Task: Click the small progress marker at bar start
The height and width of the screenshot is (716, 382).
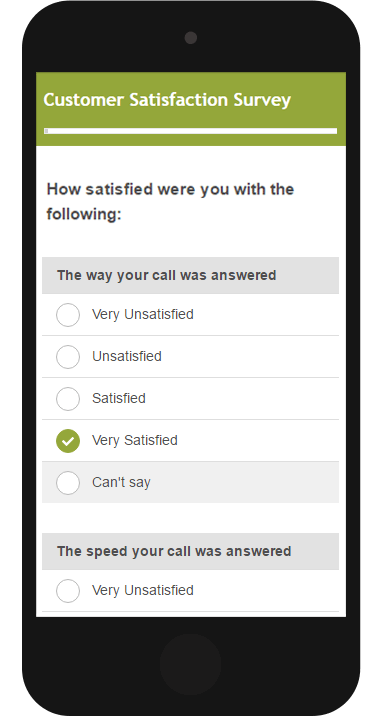Action: [47, 131]
